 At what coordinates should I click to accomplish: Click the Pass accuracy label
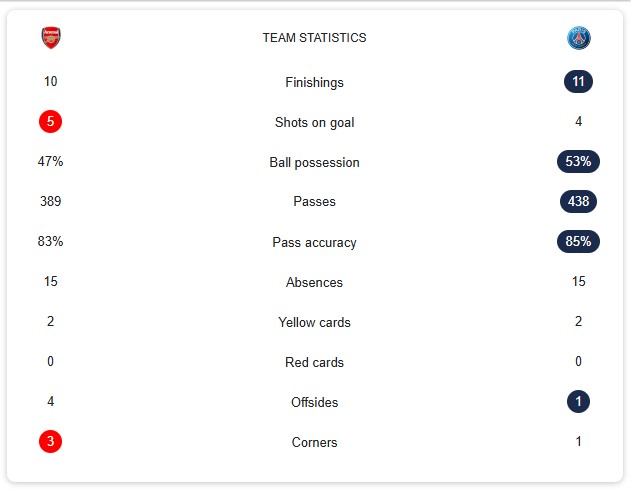[x=314, y=243]
